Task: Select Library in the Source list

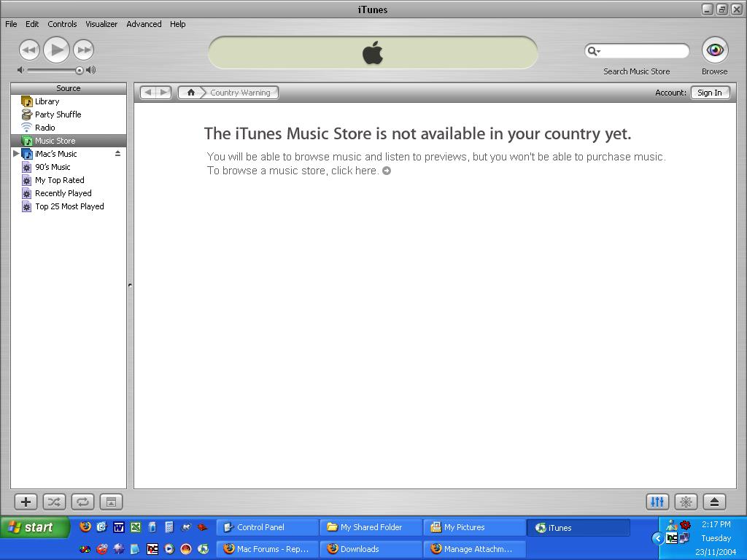Action: coord(68,101)
